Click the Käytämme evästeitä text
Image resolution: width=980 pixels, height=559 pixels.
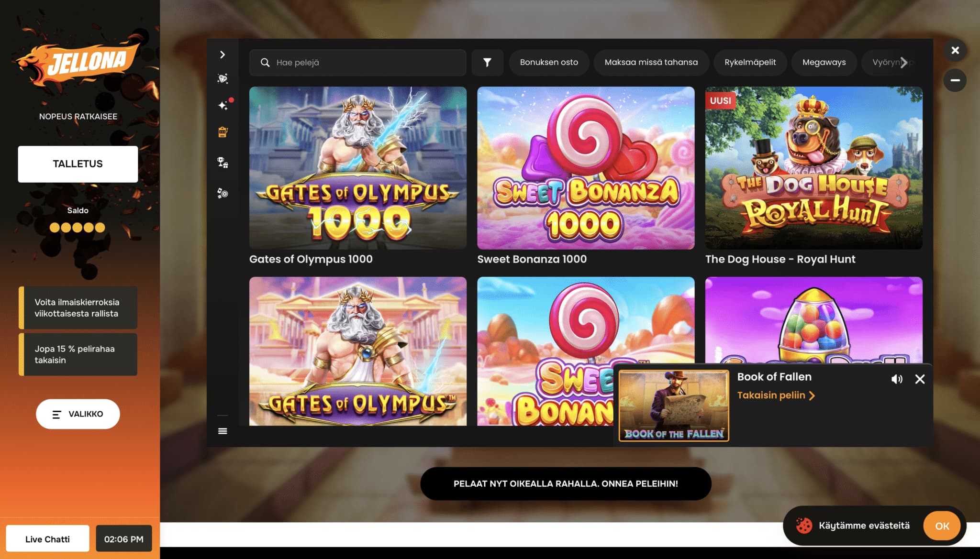coord(864,526)
